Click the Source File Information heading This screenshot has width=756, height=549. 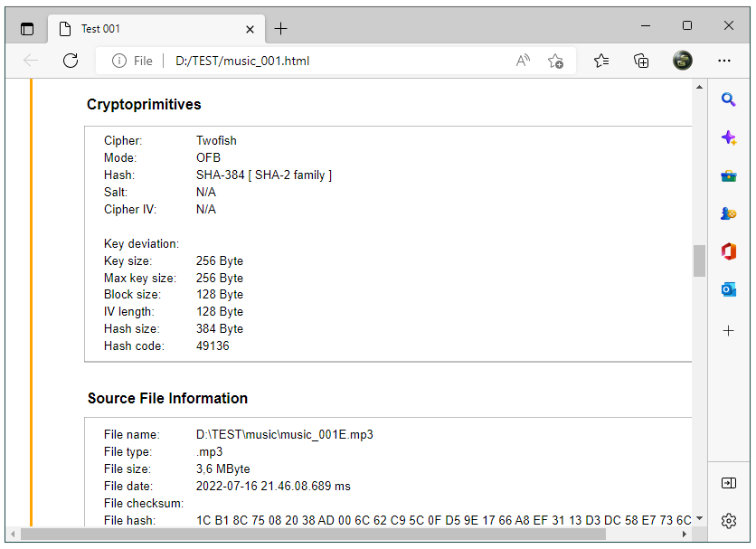tap(167, 399)
